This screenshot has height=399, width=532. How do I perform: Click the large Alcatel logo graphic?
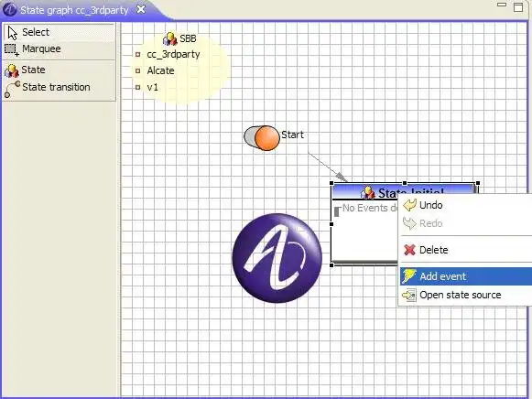(x=277, y=258)
